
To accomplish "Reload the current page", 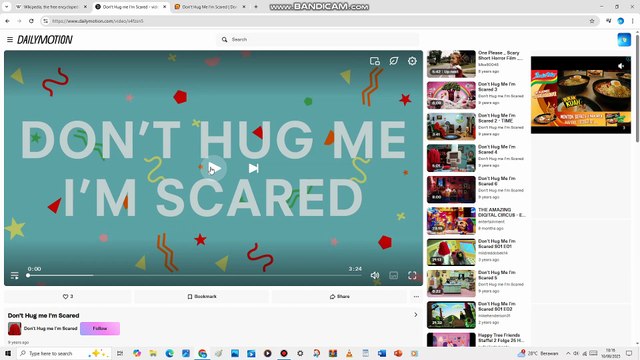I will pos(31,21).
